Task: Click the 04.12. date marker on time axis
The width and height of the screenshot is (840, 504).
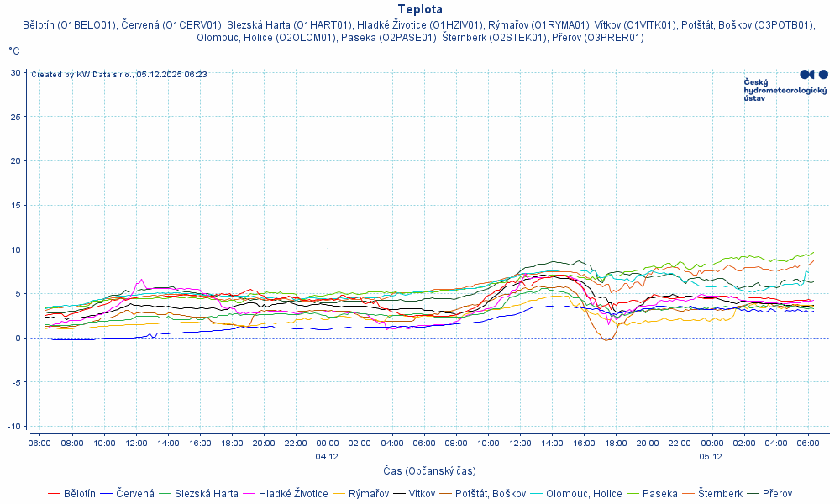Action: tap(328, 456)
